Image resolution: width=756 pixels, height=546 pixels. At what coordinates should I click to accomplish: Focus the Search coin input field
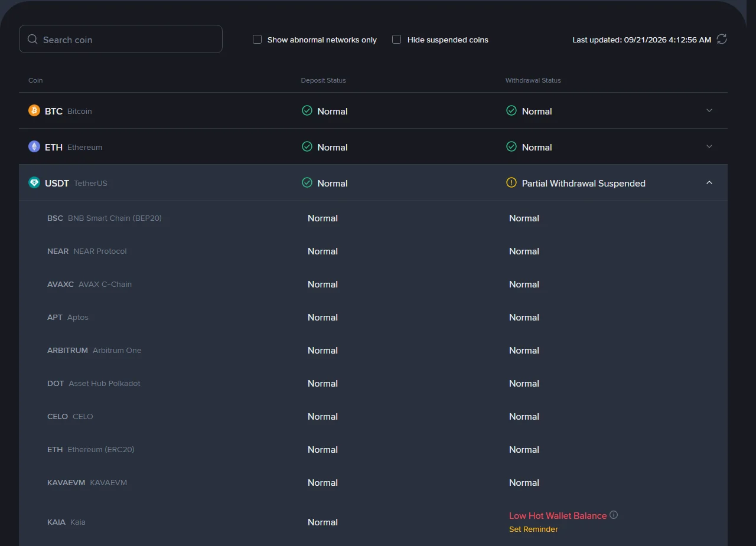[x=120, y=39]
